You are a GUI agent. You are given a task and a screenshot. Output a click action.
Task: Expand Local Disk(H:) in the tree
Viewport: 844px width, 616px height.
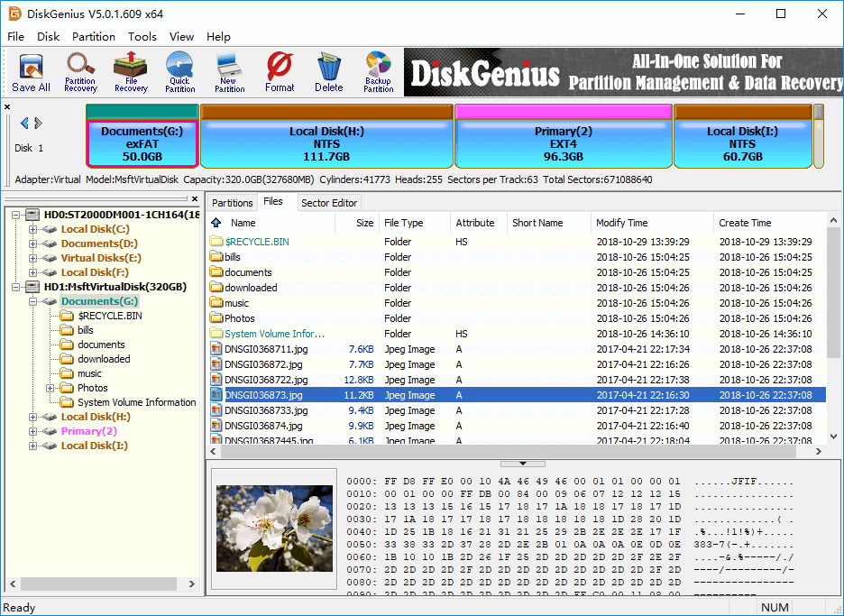[x=32, y=417]
